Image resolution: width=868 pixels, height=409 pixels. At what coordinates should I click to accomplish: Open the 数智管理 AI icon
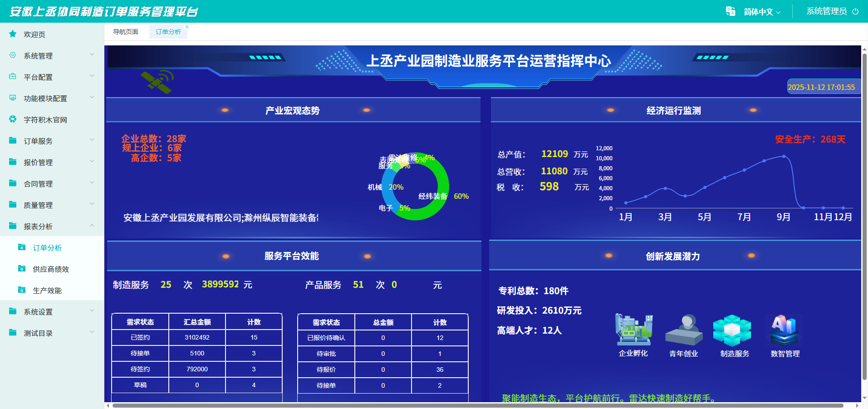tap(784, 330)
